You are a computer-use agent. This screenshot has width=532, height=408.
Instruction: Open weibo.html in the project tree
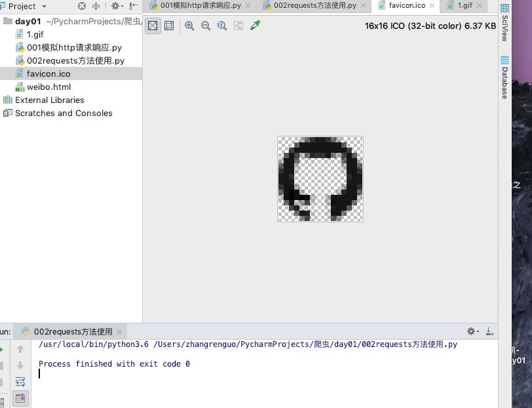[x=48, y=87]
